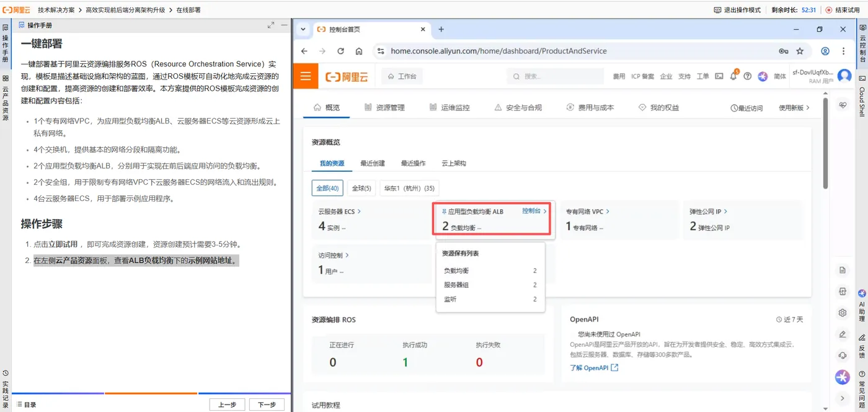Open the orange hamburger menu
868x412 pixels.
[305, 76]
